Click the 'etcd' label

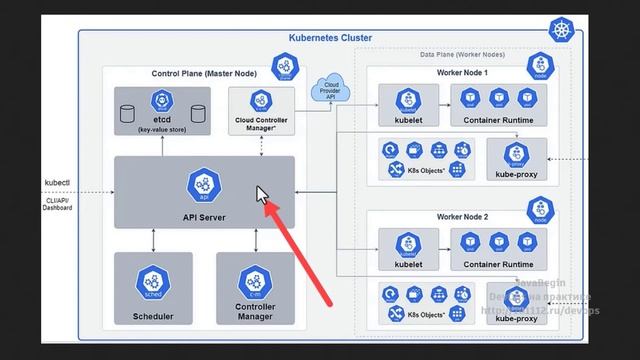(x=162, y=120)
